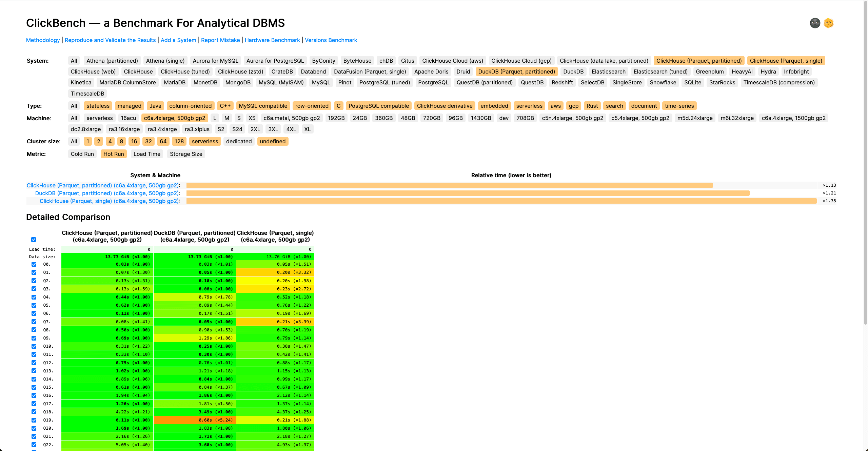This screenshot has width=868, height=451.
Task: Click the ClickHouse (Parquet, single) result bar
Action: click(501, 201)
